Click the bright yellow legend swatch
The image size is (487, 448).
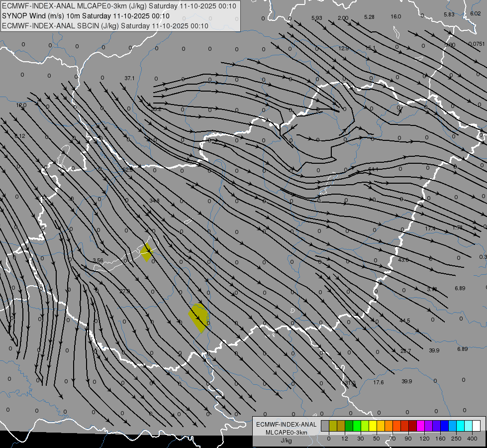coord(373,426)
